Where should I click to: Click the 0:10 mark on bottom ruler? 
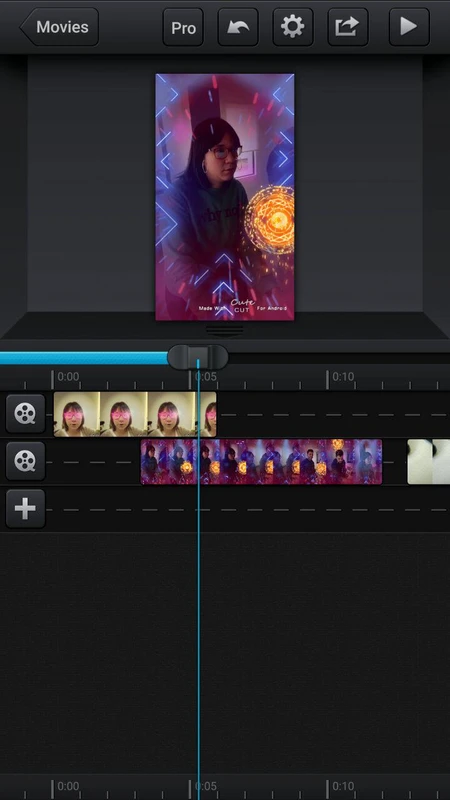pos(343,786)
